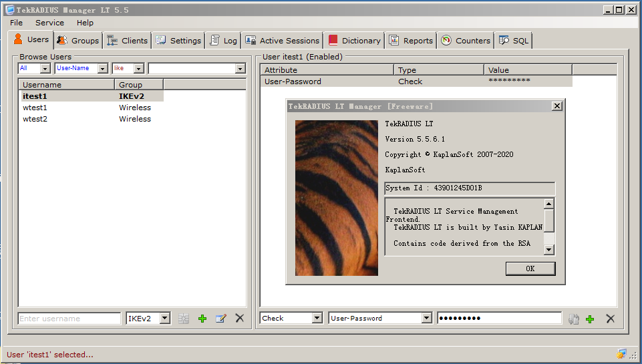Select the User-Password attribute row
This screenshot has height=364, width=642.
click(x=416, y=81)
